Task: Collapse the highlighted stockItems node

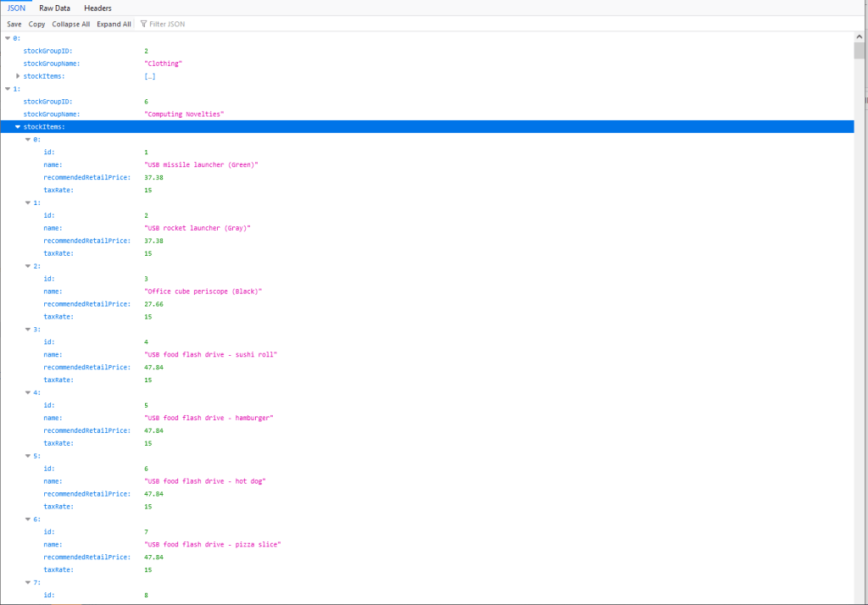Action: click(x=18, y=127)
